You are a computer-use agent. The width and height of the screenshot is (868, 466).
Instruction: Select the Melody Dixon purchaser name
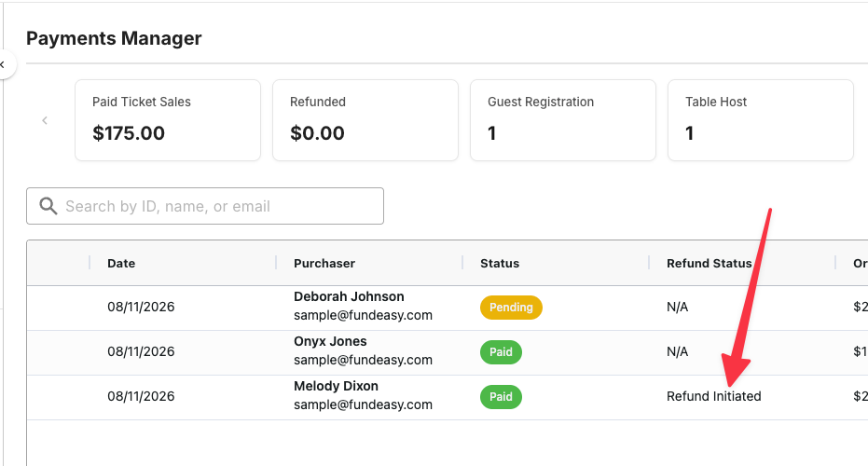coord(336,386)
